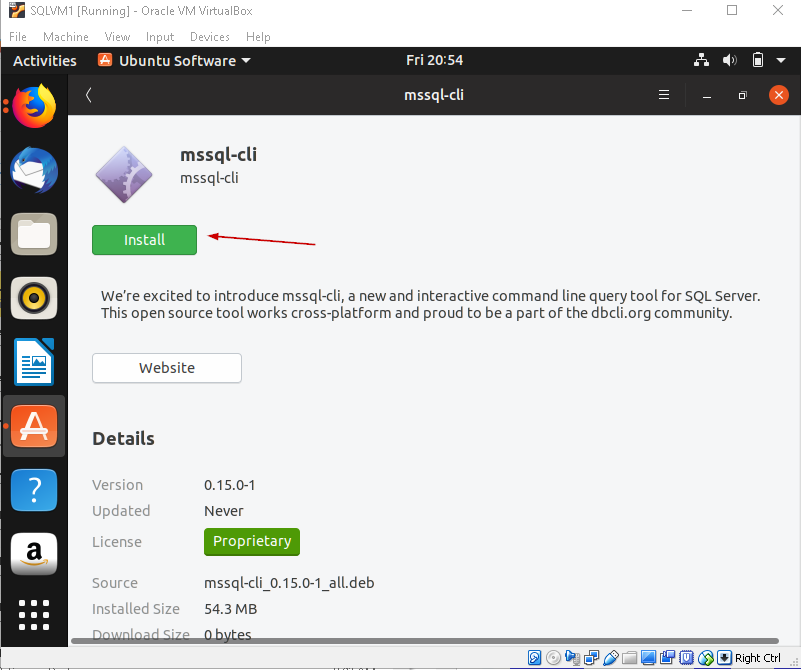This screenshot has height=670, width=801.
Task: Click VirtualBox recording indicator icon
Action: coord(667,658)
